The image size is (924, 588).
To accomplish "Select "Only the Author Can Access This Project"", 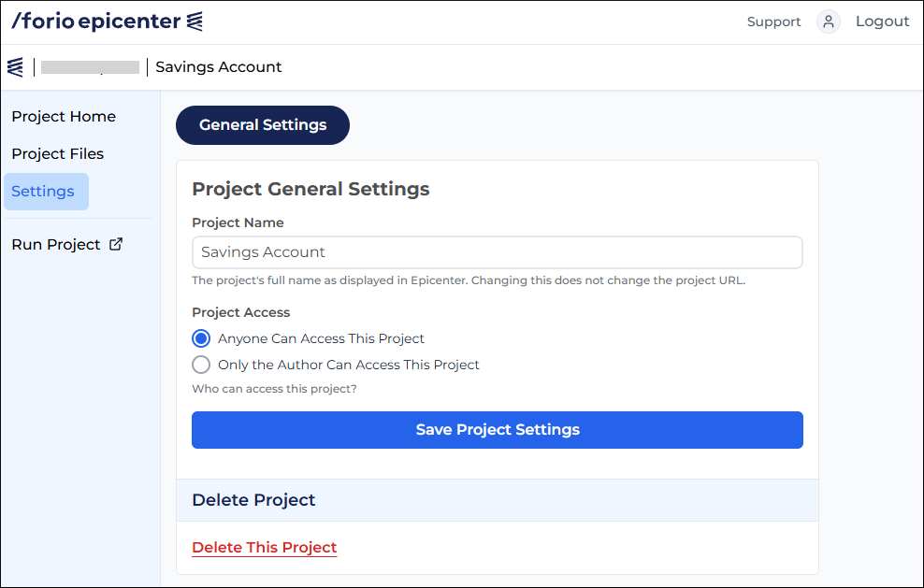I will pos(200,365).
